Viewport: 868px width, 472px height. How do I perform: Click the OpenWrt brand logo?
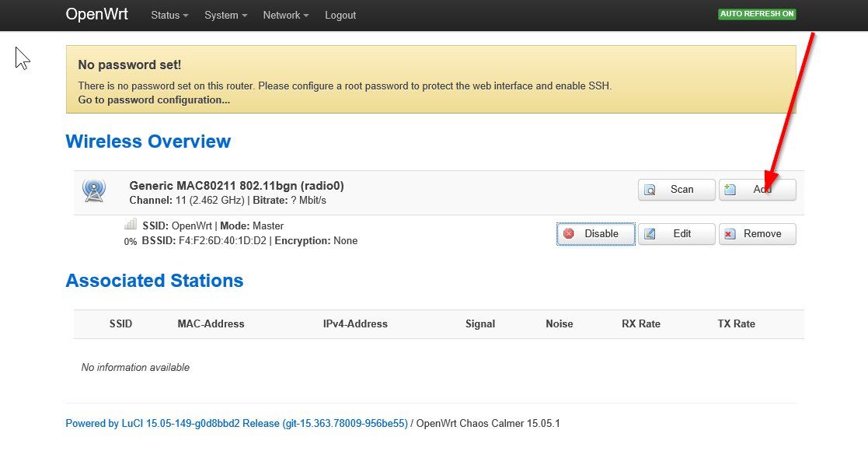pyautogui.click(x=97, y=15)
